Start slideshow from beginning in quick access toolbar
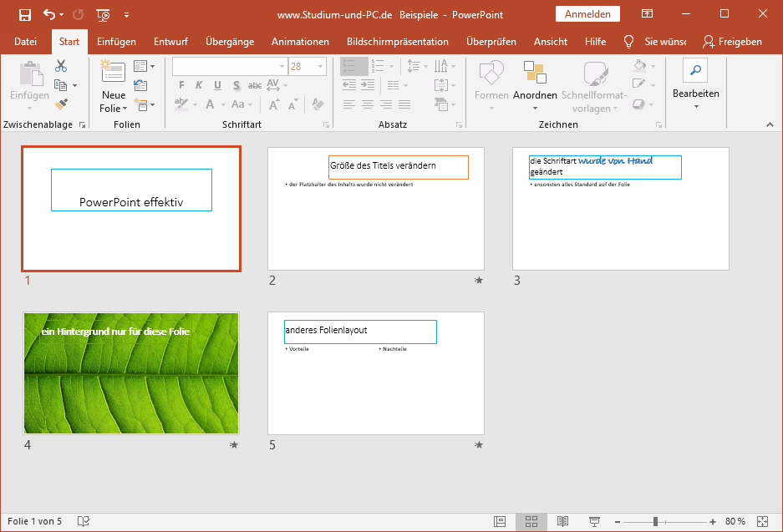The height and width of the screenshot is (532, 783). coord(103,15)
